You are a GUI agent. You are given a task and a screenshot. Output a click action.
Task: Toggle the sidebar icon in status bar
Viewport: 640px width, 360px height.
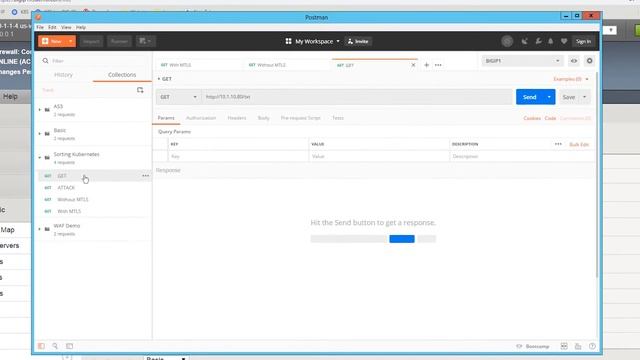[x=41, y=346]
